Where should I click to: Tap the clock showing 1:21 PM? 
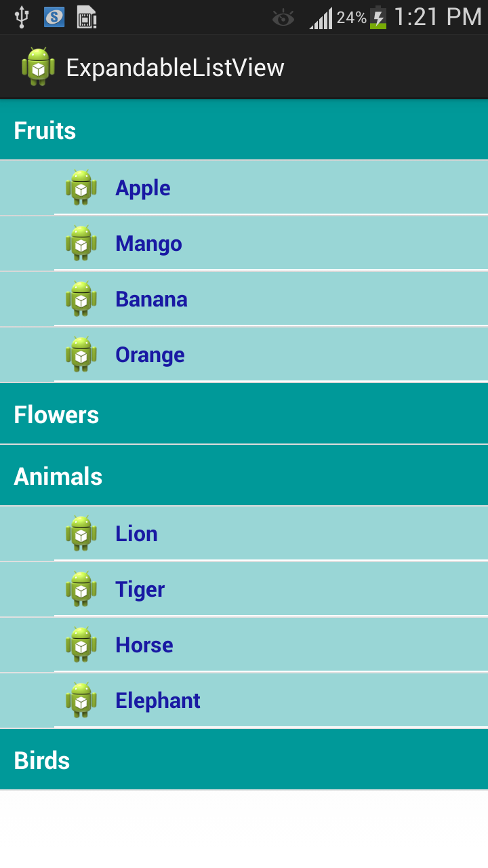(437, 17)
